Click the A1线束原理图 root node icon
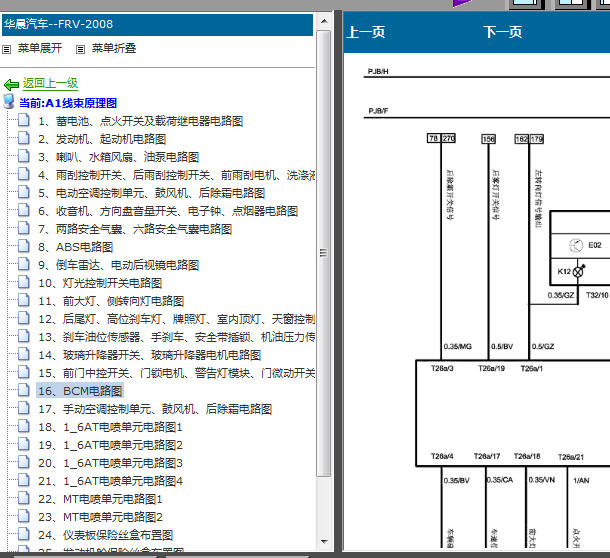 pos(10,102)
